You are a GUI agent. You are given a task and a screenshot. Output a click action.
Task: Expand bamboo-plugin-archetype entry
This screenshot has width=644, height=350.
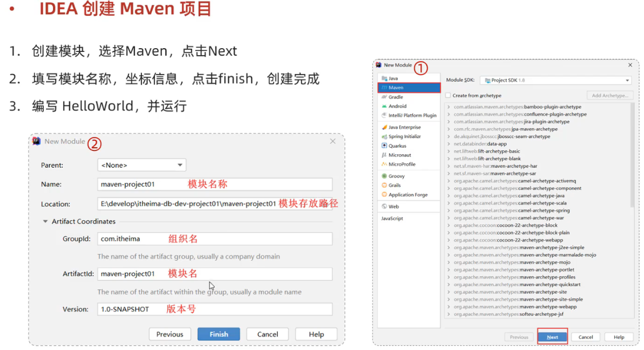448,107
